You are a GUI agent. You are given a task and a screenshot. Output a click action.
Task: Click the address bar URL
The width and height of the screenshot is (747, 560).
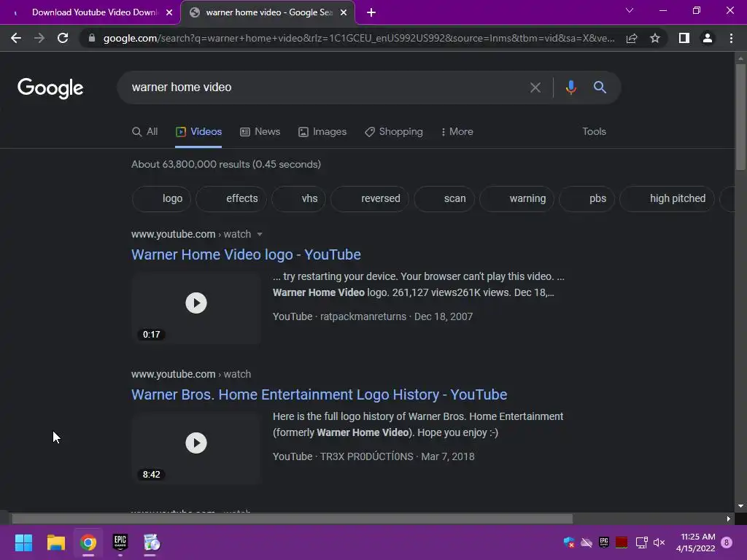tap(359, 38)
